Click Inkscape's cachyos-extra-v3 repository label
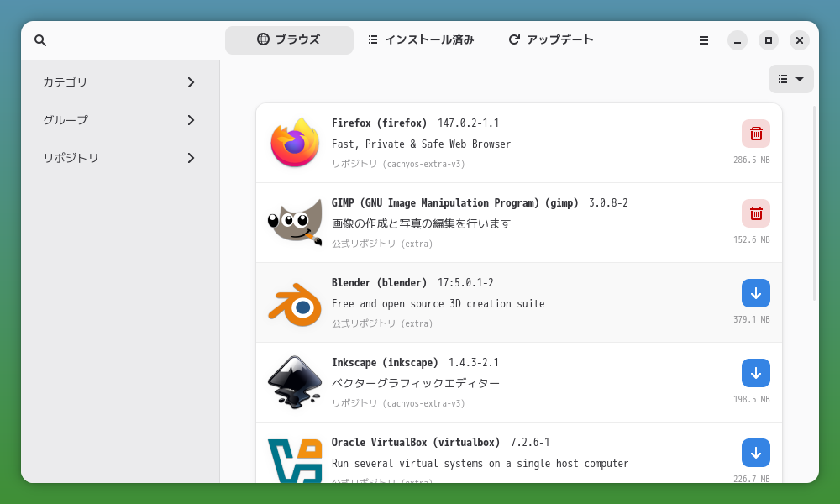Viewport: 840px width, 504px height. click(398, 403)
